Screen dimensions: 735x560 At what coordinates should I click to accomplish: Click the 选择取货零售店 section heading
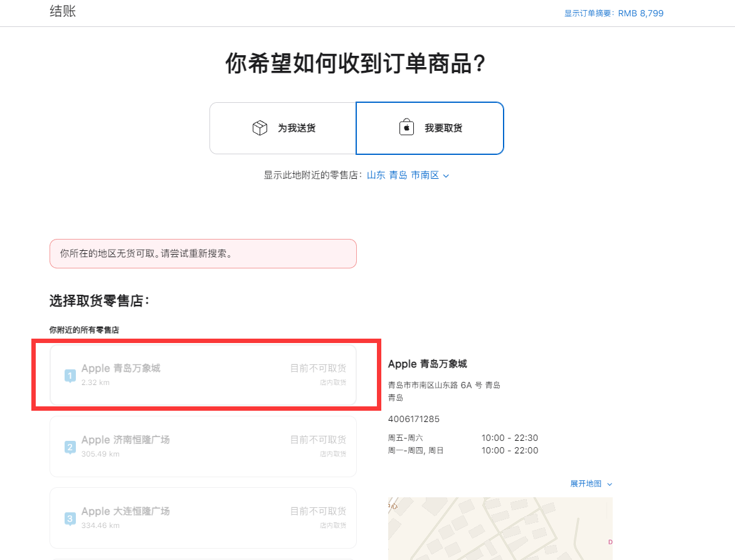99,301
